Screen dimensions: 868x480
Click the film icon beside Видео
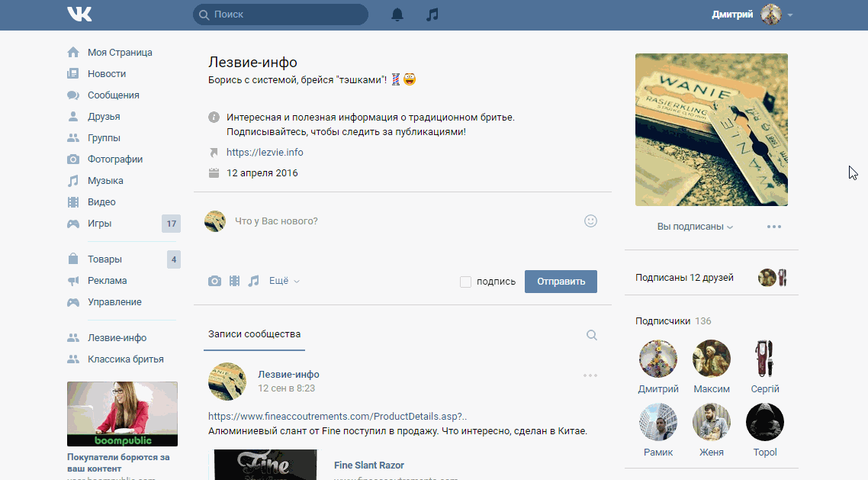(x=73, y=202)
